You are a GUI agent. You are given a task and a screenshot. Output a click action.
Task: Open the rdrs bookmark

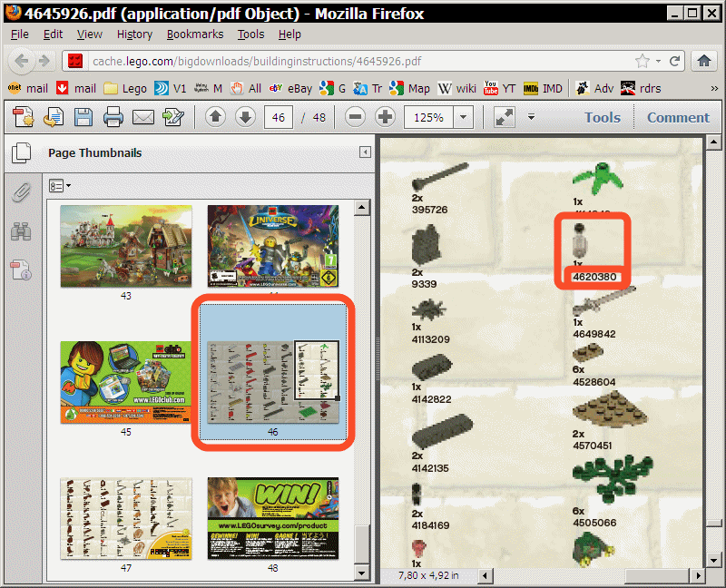(x=641, y=88)
